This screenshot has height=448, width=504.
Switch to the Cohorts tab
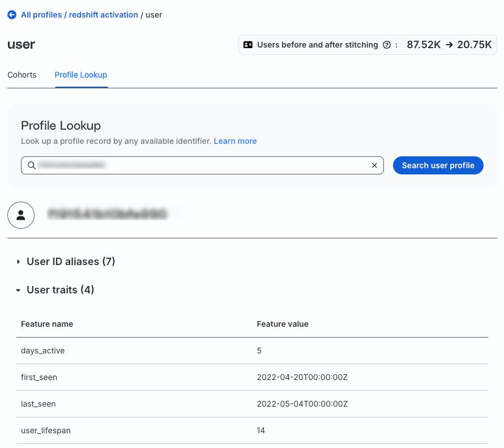click(x=22, y=75)
